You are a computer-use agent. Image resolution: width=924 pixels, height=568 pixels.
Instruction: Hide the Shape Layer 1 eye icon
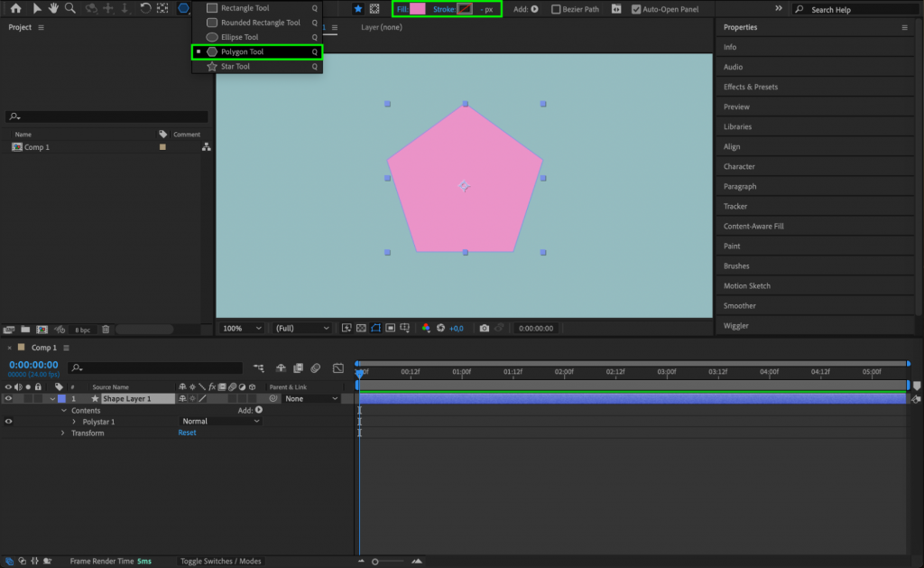(7, 397)
